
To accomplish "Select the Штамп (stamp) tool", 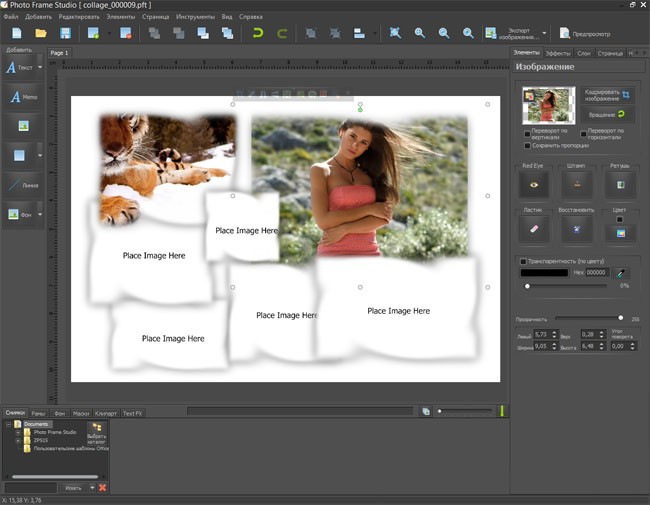I will (x=576, y=184).
